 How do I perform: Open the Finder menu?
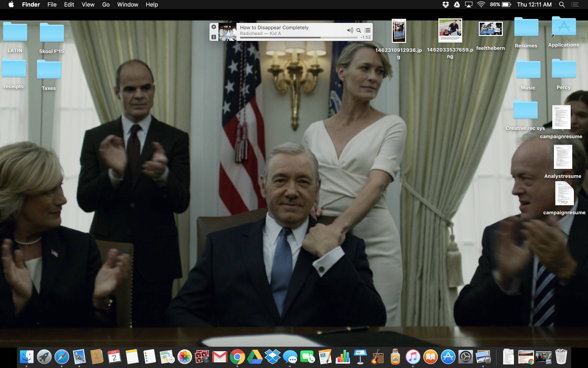(31, 4)
